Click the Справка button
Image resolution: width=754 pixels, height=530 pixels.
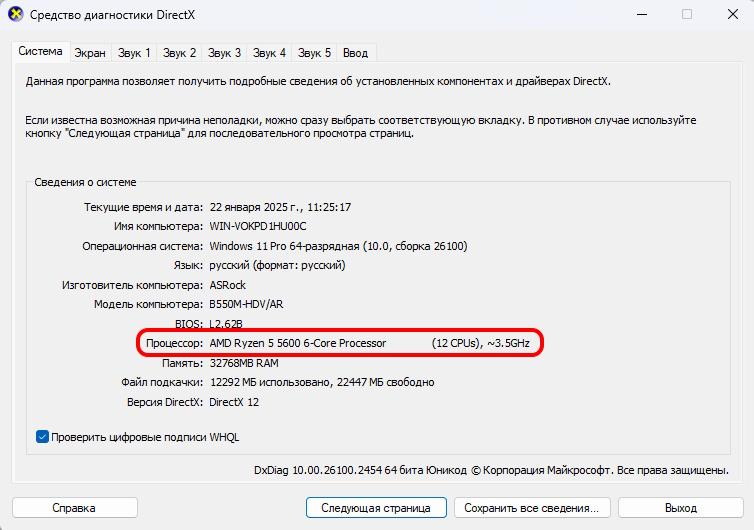pos(75,508)
